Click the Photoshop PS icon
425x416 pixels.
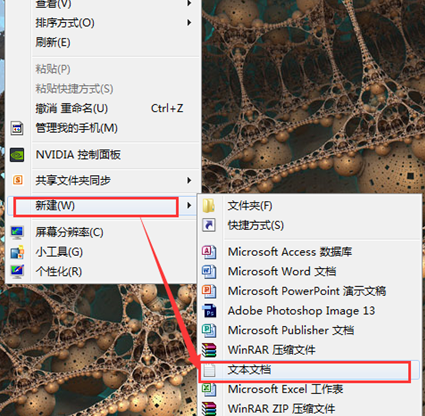(210, 311)
